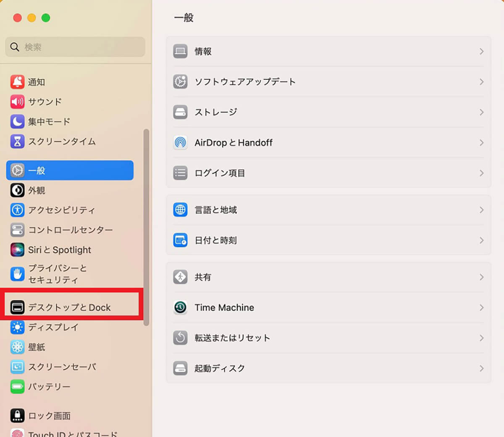
Task: Select デスクトップと Dock label
Action: [69, 307]
